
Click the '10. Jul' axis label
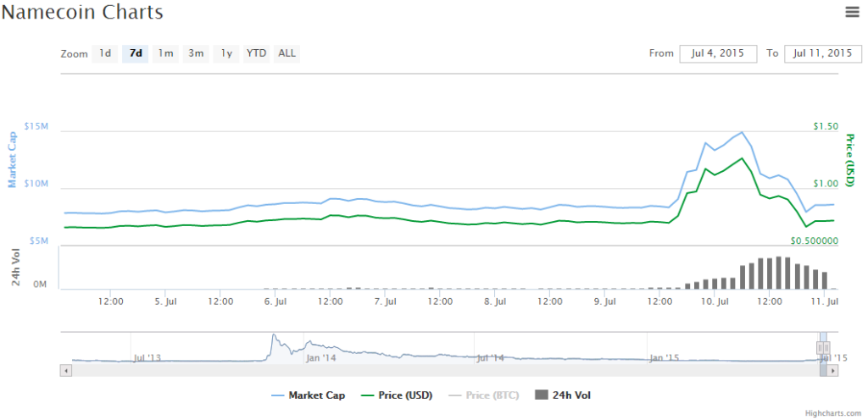714,301
